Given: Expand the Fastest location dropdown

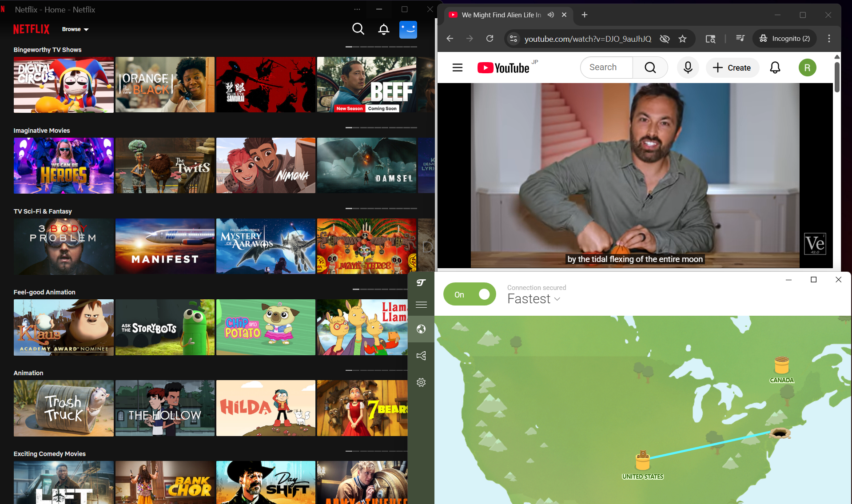Looking at the screenshot, I should 533,299.
